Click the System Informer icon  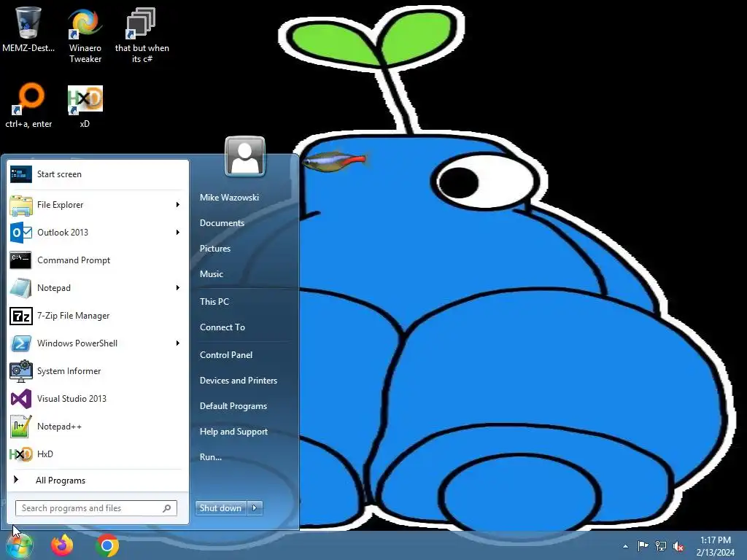click(21, 371)
